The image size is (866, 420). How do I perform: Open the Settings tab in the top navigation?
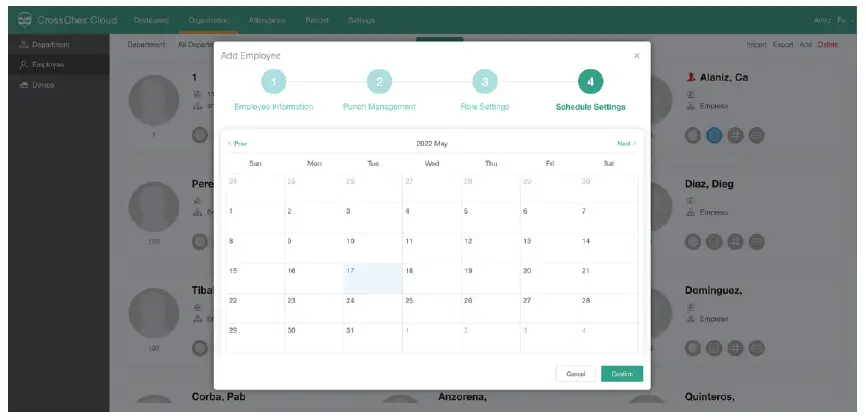click(361, 20)
